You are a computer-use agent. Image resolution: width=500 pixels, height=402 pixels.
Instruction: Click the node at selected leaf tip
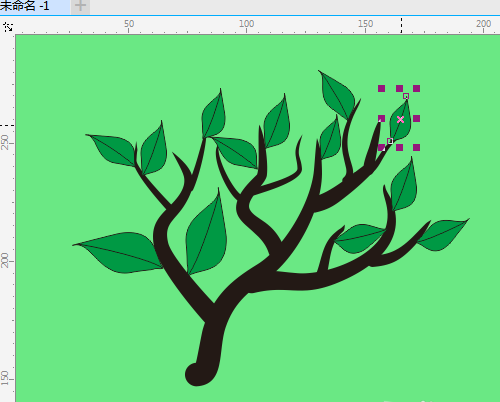point(406,96)
